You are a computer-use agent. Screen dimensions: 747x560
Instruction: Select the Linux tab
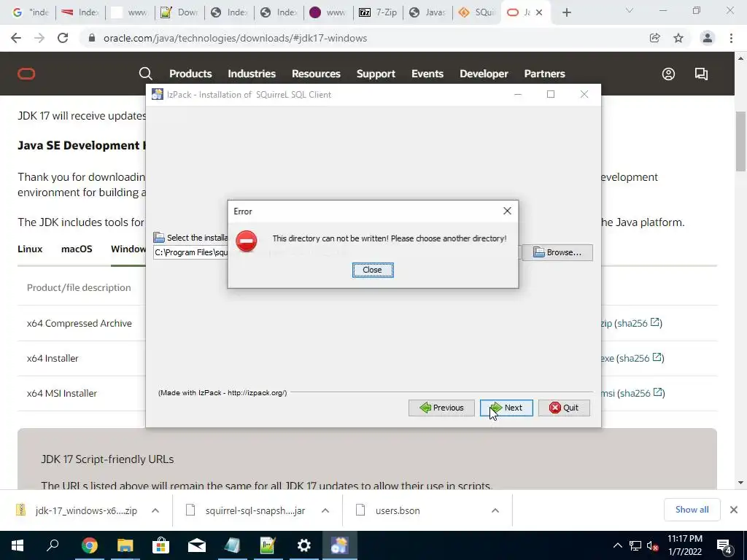30,249
